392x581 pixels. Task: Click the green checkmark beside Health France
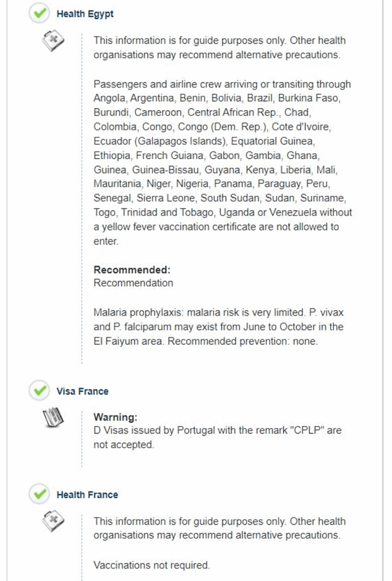click(x=39, y=495)
